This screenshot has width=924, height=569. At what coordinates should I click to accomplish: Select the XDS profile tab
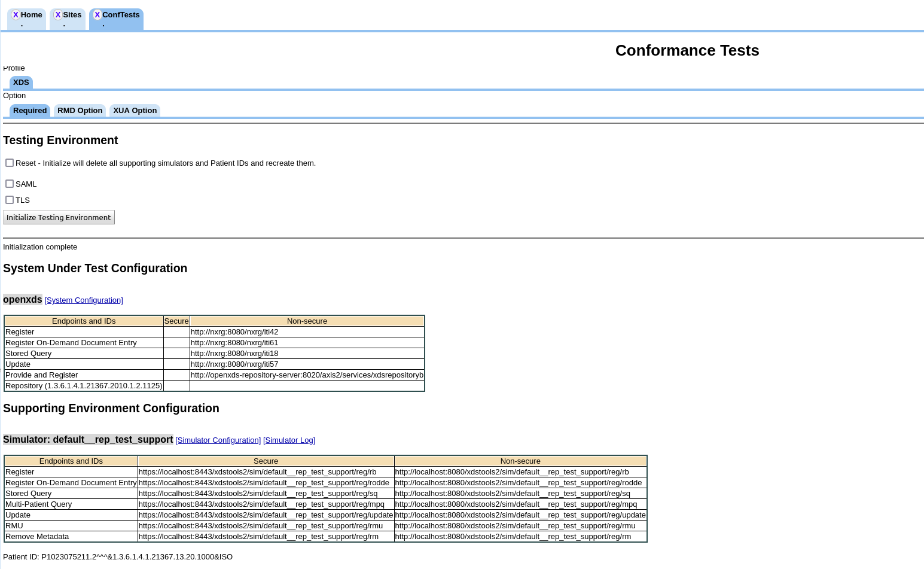(x=21, y=83)
